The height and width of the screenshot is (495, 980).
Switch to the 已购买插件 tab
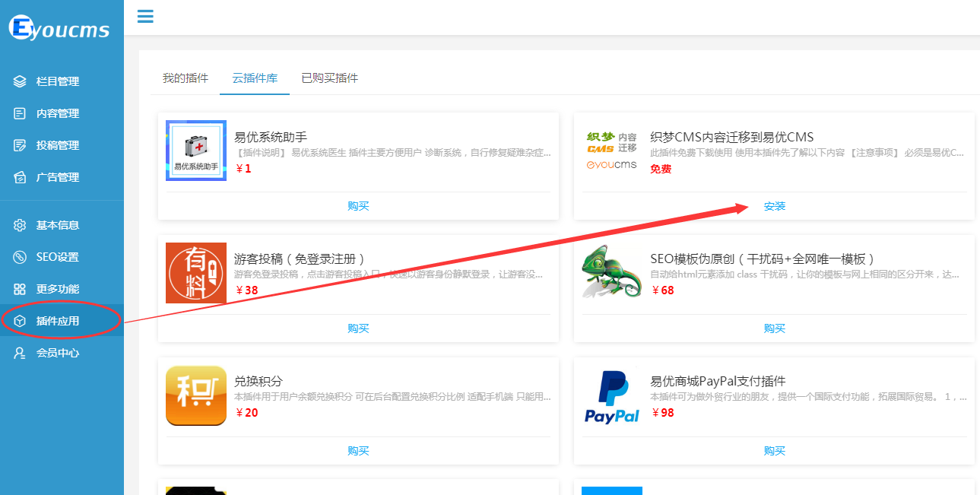point(329,78)
